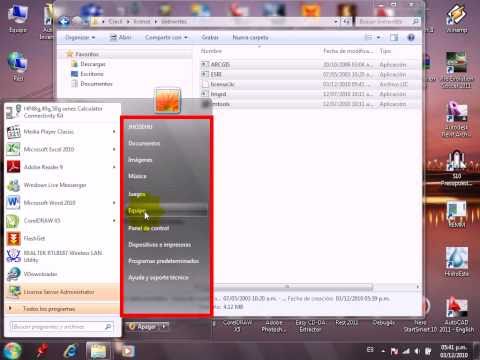Open Documentos in Start menu right pane

[x=144, y=143]
